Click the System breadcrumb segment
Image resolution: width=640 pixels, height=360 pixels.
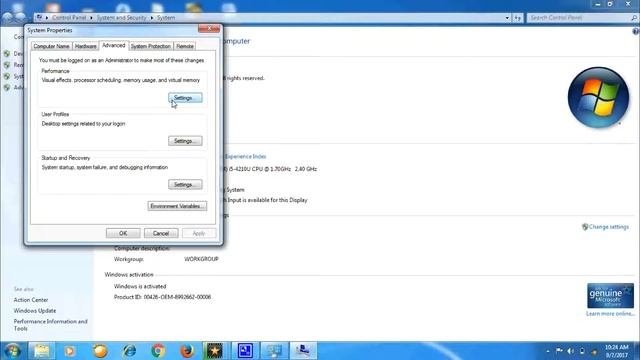point(166,18)
